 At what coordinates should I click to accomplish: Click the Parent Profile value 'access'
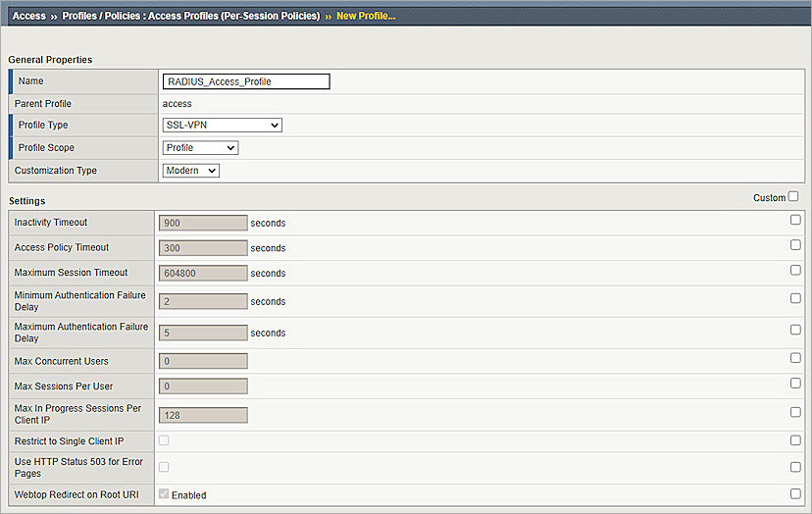pos(178,104)
